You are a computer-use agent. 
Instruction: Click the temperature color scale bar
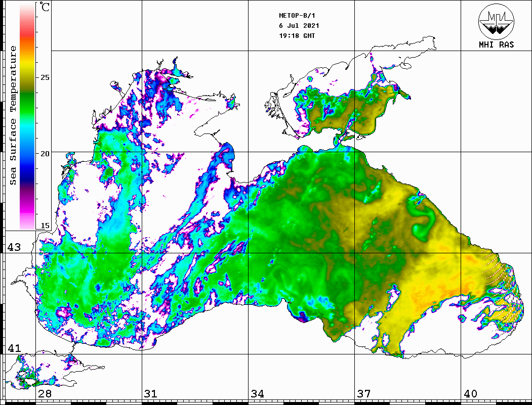(27, 116)
